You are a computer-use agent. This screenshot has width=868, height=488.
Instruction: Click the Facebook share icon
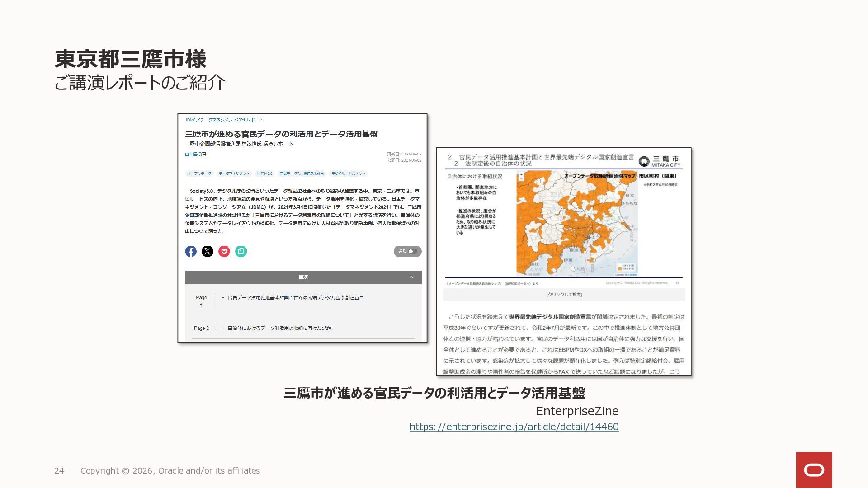point(191,252)
